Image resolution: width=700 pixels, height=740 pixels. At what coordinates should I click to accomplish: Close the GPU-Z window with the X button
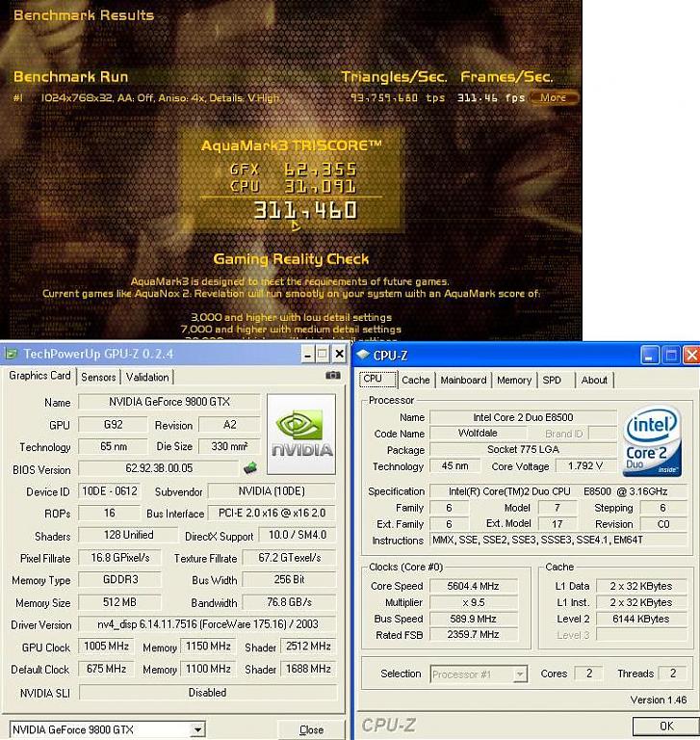339,354
